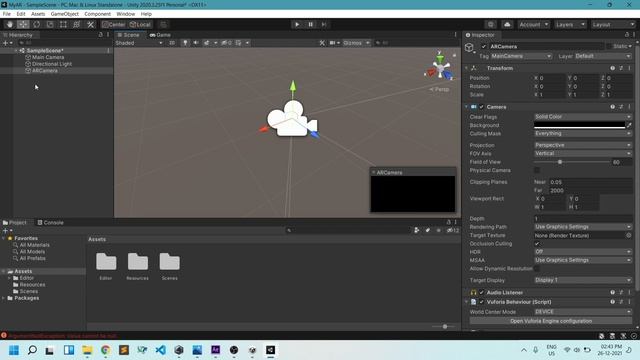The width and height of the screenshot is (640, 360).
Task: Open Unity Collaborate search icon
Action: 491,24
